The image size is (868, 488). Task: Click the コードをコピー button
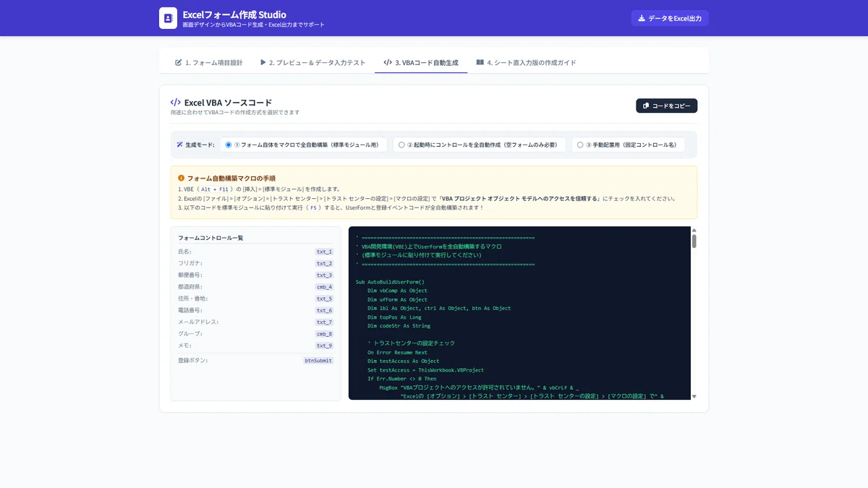pyautogui.click(x=667, y=106)
